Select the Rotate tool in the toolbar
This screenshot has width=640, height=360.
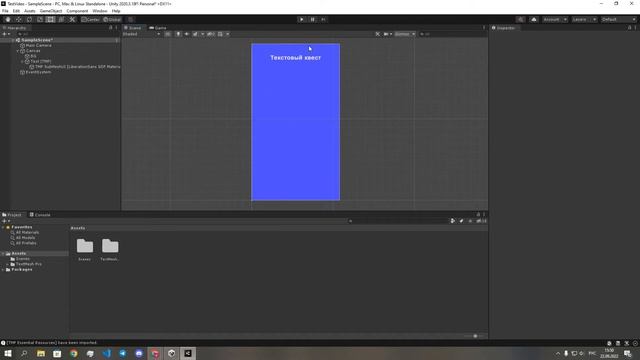[29, 19]
